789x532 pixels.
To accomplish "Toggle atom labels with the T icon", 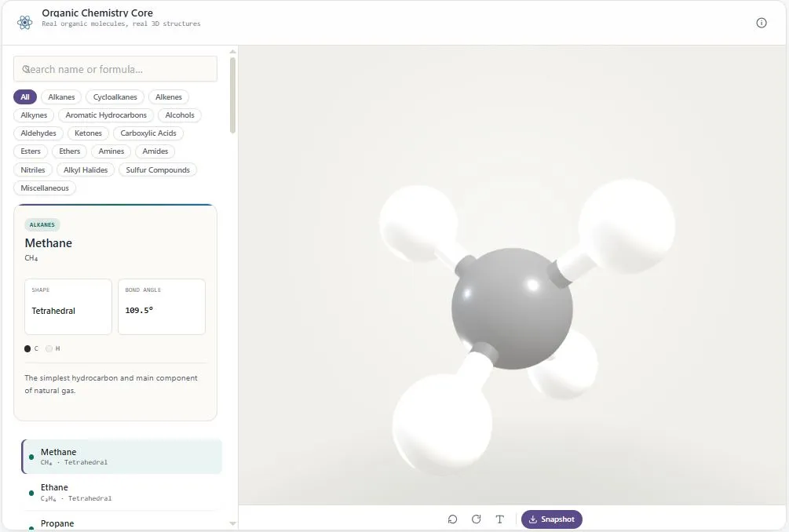I will click(x=499, y=519).
